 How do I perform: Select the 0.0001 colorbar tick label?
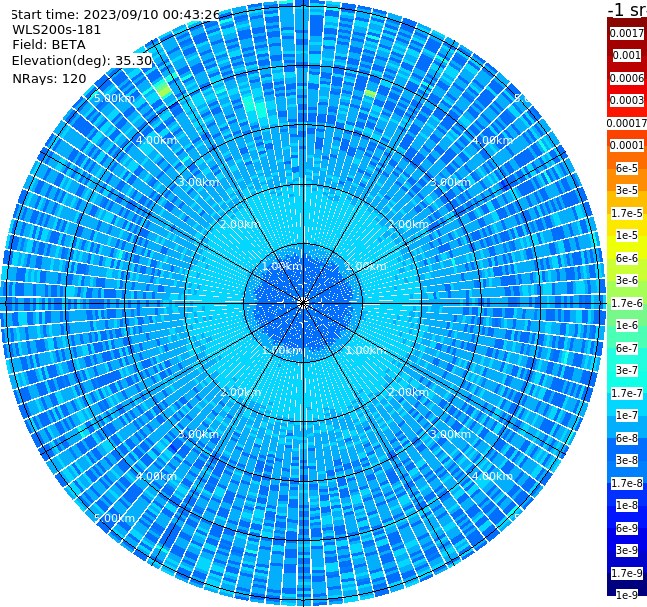[x=627, y=145]
